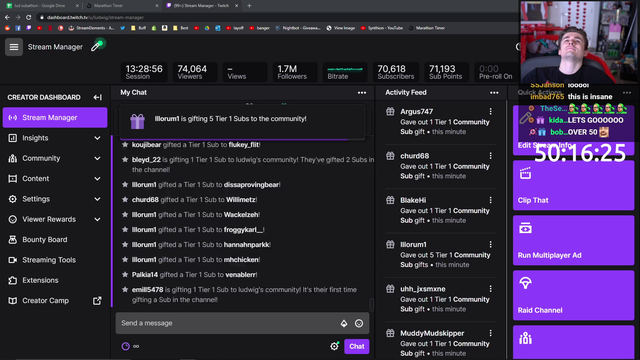This screenshot has width=640, height=360.
Task: Click the Session time stat
Action: click(x=144, y=72)
